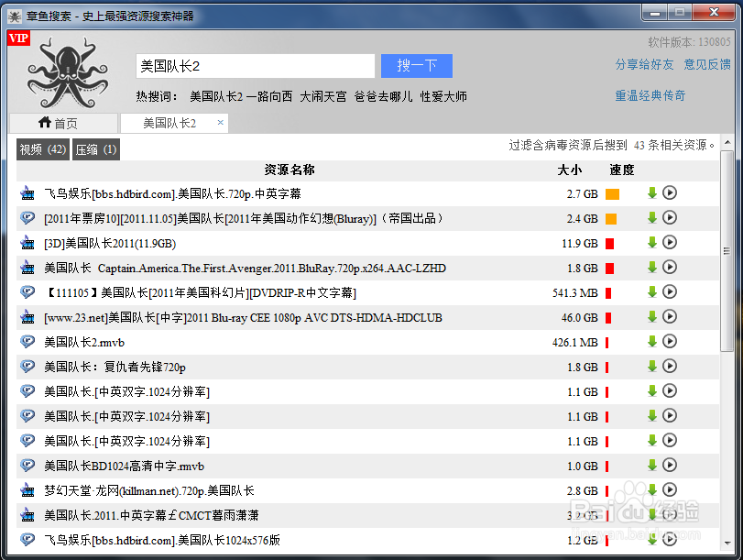Open 重温经典传奇 link

click(650, 96)
